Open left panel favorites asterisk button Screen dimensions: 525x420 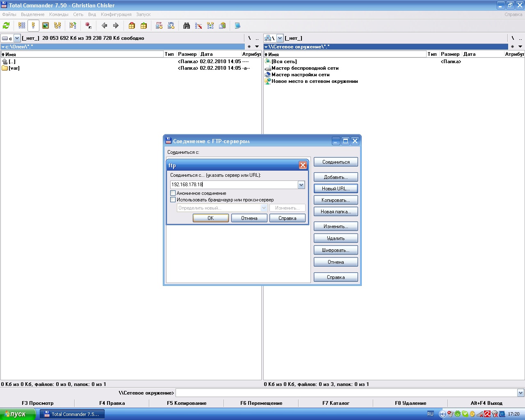[249, 47]
